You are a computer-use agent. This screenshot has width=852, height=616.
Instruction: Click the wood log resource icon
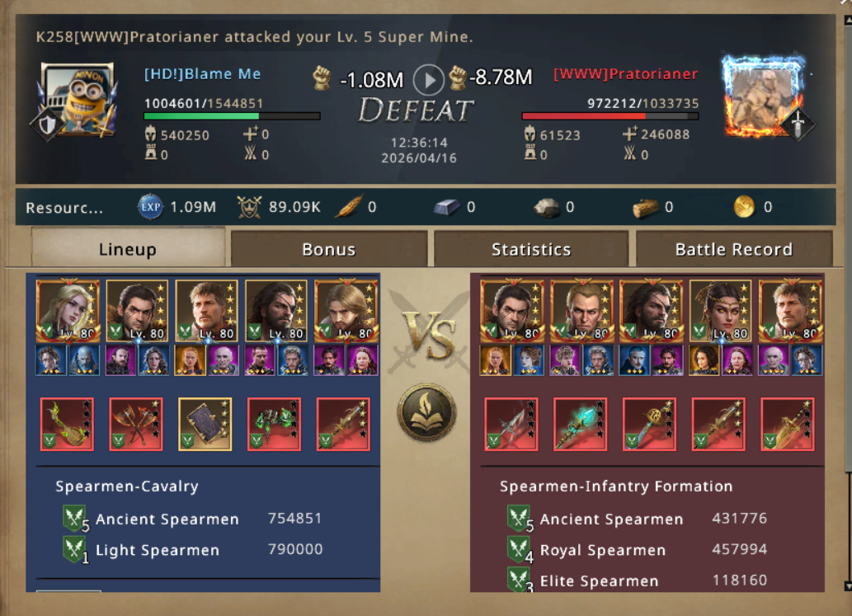coord(645,208)
